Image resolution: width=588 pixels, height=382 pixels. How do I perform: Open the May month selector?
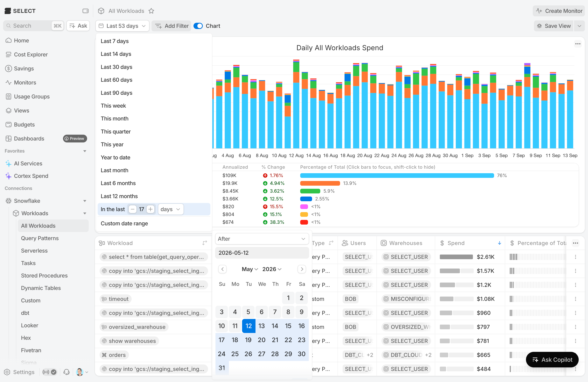tap(250, 269)
